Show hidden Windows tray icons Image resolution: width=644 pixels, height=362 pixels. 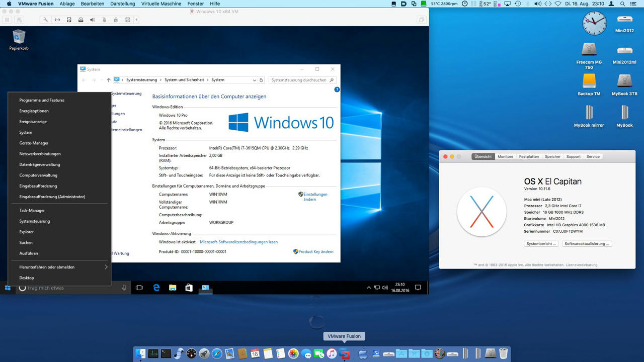click(x=369, y=288)
